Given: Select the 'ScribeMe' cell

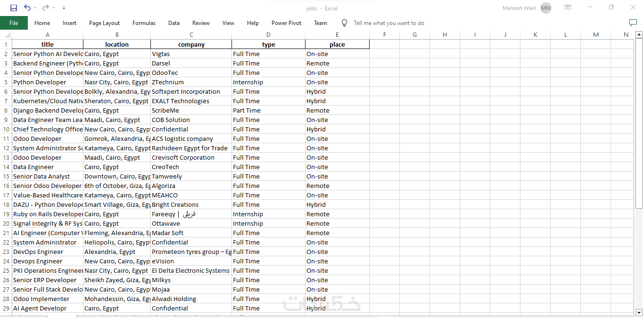Looking at the screenshot, I should 191,110.
